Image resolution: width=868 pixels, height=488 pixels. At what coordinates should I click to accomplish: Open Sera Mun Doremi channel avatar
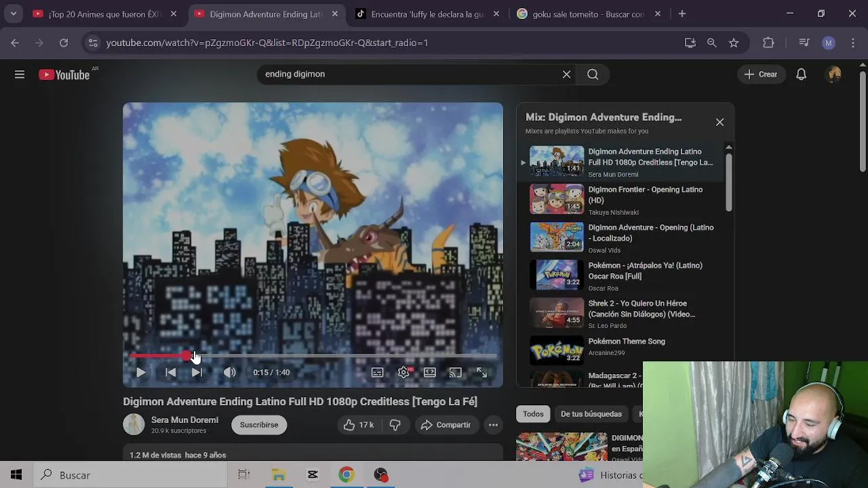click(x=134, y=425)
